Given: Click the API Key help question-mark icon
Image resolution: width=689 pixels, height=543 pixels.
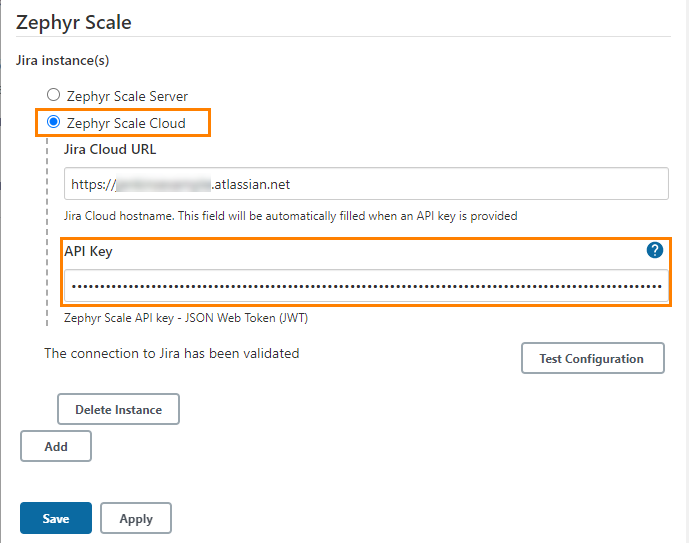Looking at the screenshot, I should pos(656,251).
